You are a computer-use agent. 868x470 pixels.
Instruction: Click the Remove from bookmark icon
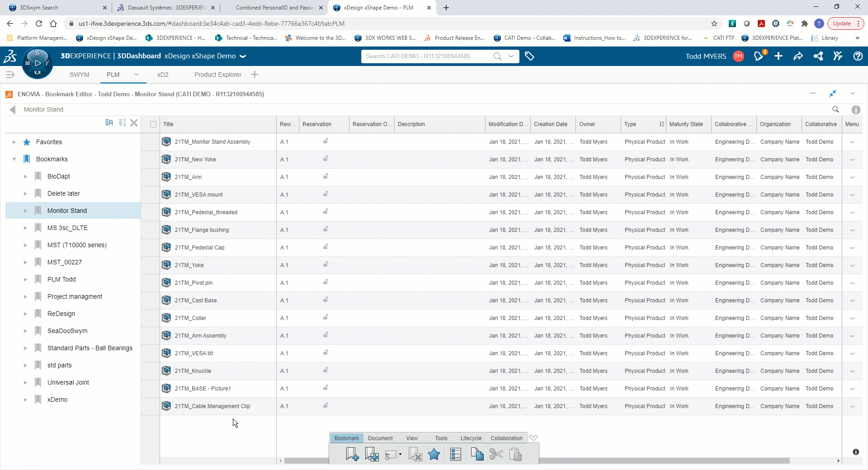(x=415, y=454)
